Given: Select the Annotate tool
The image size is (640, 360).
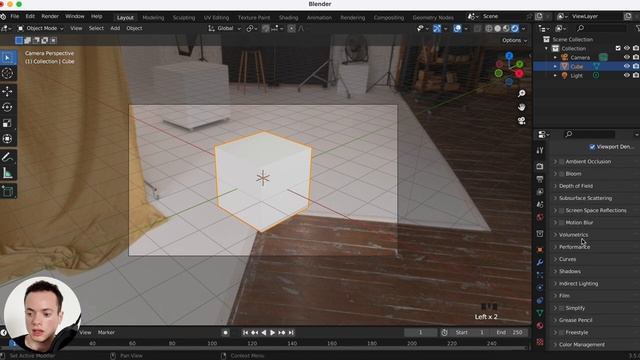Looking at the screenshot, I should (8, 157).
